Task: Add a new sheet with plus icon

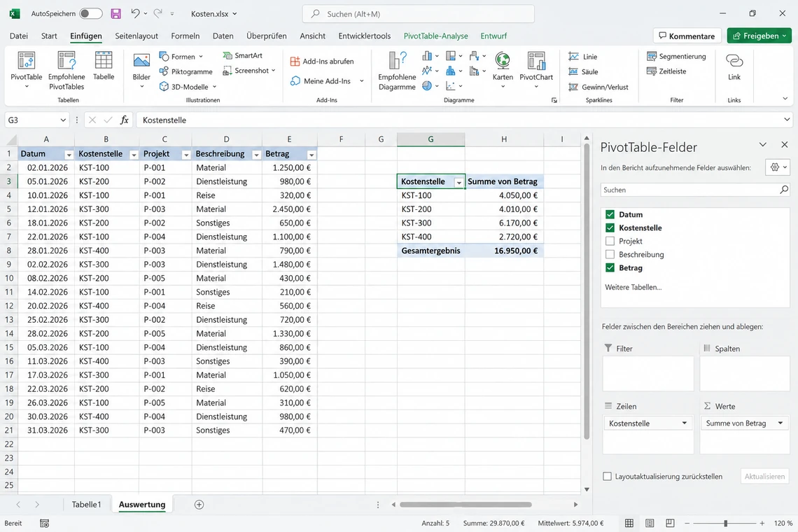Action: coord(199,505)
